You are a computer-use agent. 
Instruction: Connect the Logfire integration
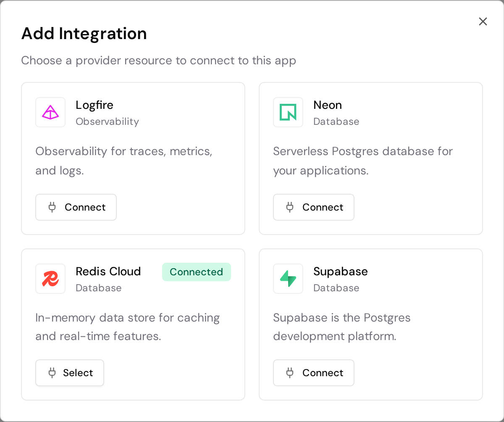[76, 207]
